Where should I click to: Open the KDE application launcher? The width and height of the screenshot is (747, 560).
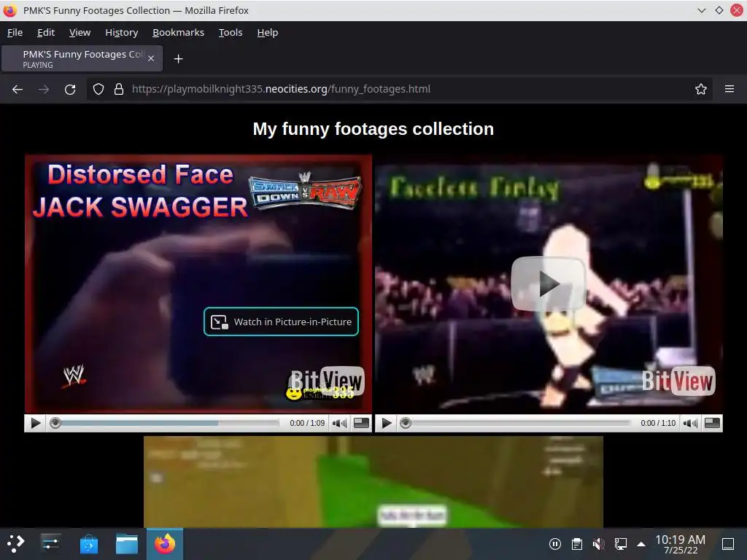coord(16,544)
